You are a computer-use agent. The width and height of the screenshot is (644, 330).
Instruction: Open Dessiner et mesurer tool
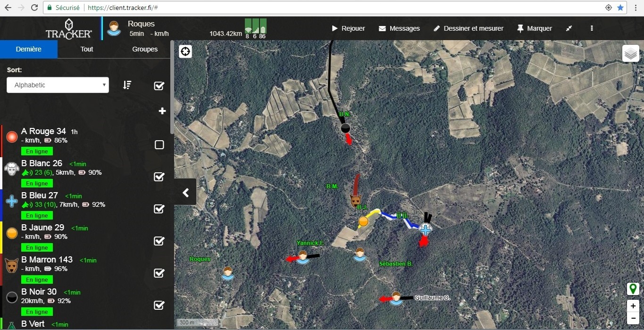click(468, 28)
